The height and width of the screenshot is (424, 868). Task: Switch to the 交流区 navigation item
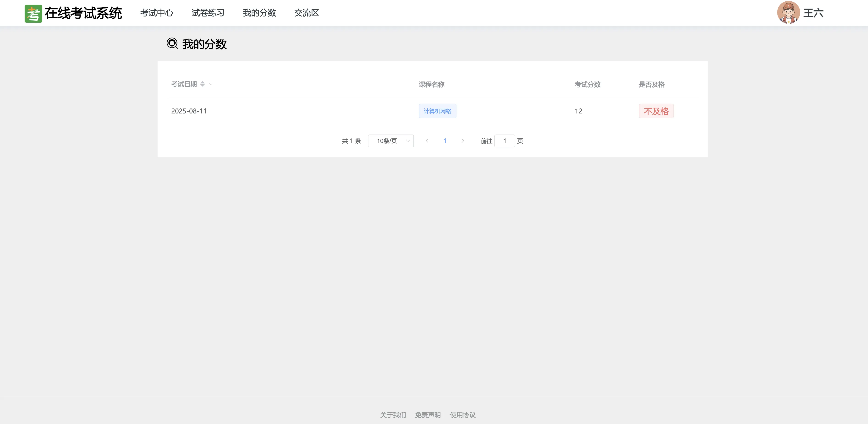[x=306, y=13]
